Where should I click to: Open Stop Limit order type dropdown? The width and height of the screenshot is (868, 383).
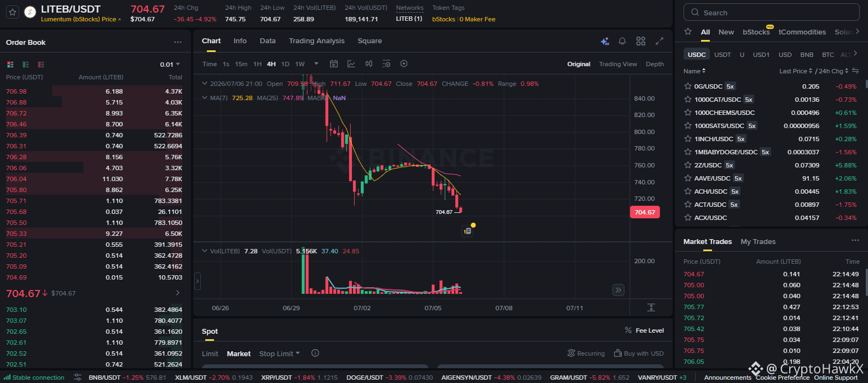point(280,353)
